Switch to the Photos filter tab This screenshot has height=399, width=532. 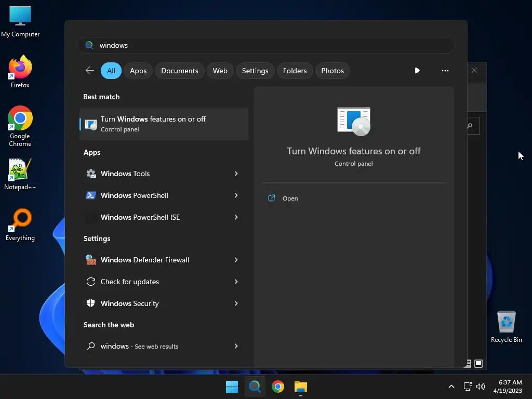pyautogui.click(x=332, y=71)
